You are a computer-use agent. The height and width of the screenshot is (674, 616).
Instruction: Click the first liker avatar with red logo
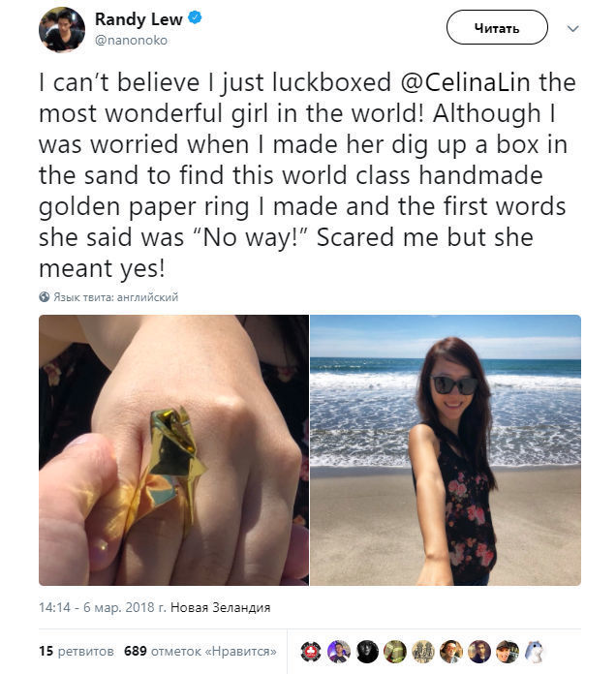tap(310, 652)
